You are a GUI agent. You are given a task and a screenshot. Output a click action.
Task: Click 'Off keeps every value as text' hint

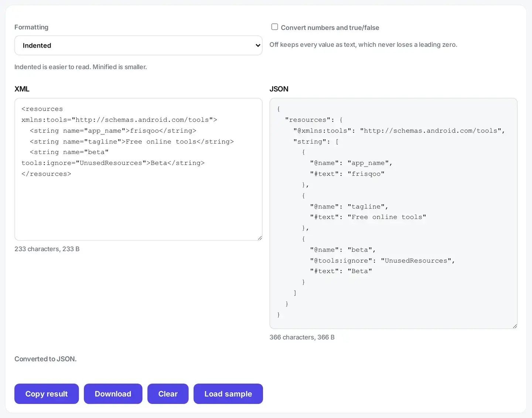pyautogui.click(x=363, y=45)
